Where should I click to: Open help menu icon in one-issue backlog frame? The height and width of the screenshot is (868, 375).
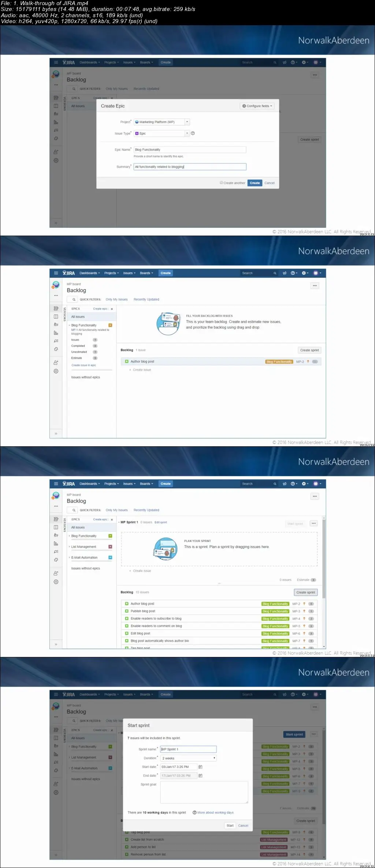coord(294,273)
